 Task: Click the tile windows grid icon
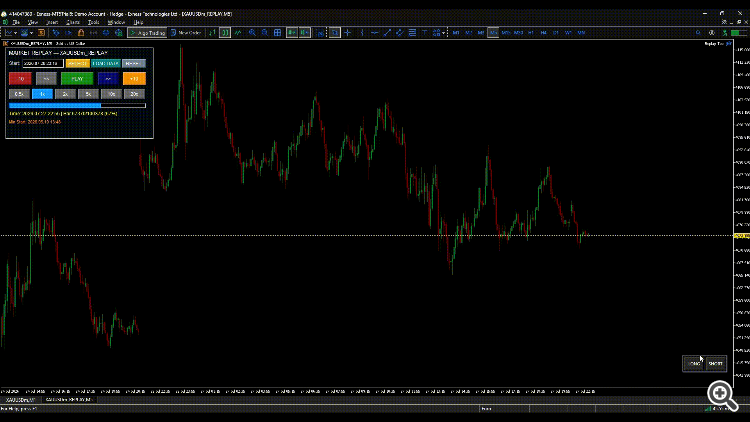click(277, 33)
